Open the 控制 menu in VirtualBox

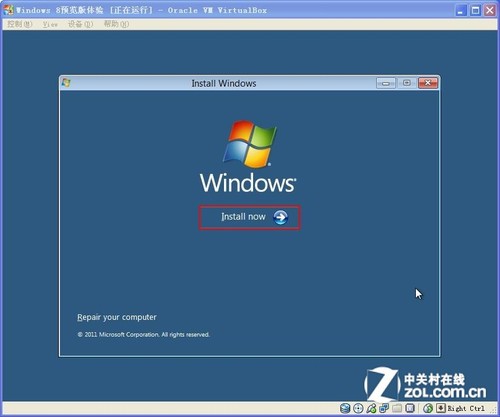[20, 24]
